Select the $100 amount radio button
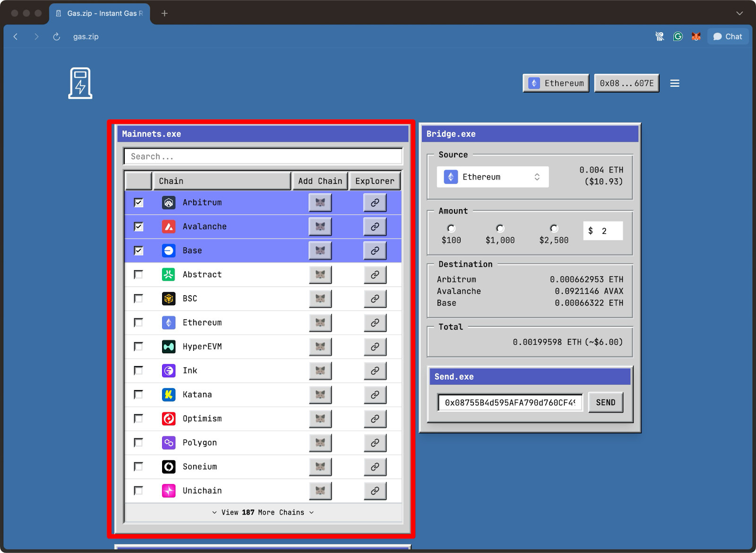Viewport: 756px width, 553px height. (451, 229)
